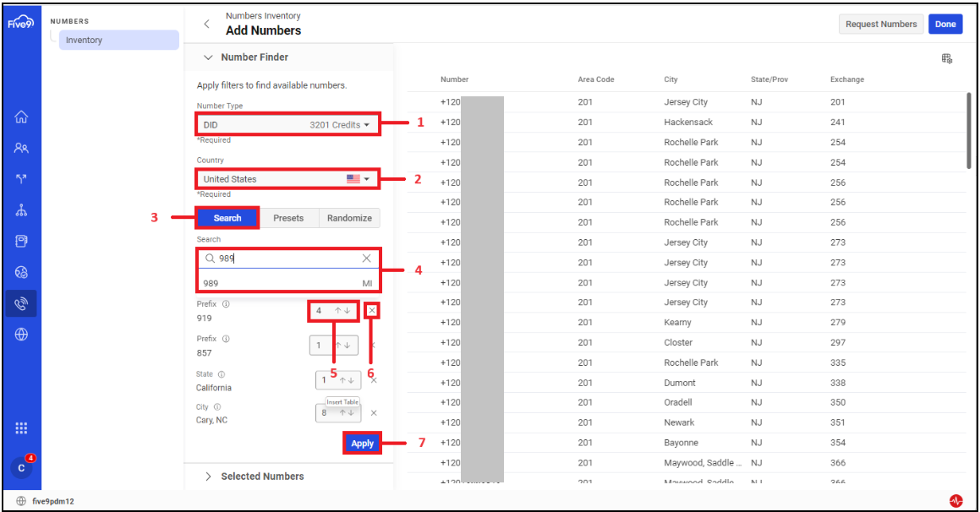Viewport: 980px width, 512px height.
Task: Open the Users icon in the sidebar
Action: click(21, 148)
